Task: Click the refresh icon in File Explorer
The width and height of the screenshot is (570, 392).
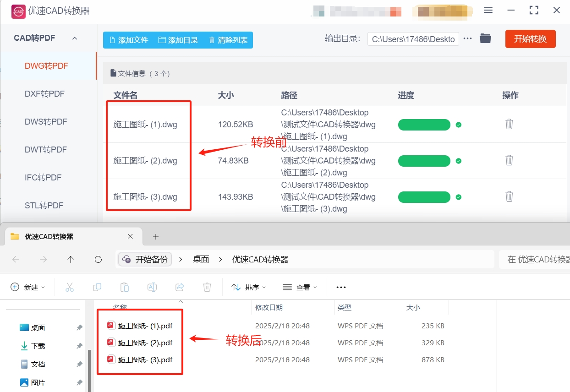Action: click(98, 259)
